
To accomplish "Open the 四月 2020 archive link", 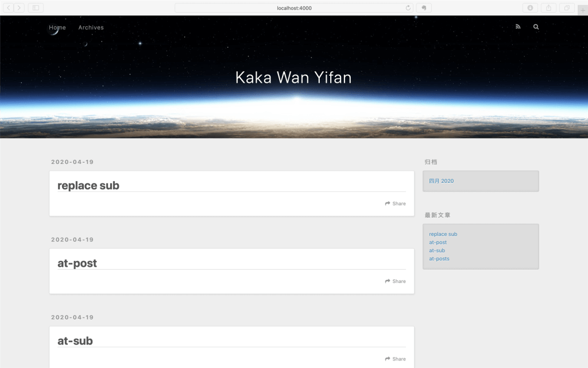I will click(x=441, y=181).
